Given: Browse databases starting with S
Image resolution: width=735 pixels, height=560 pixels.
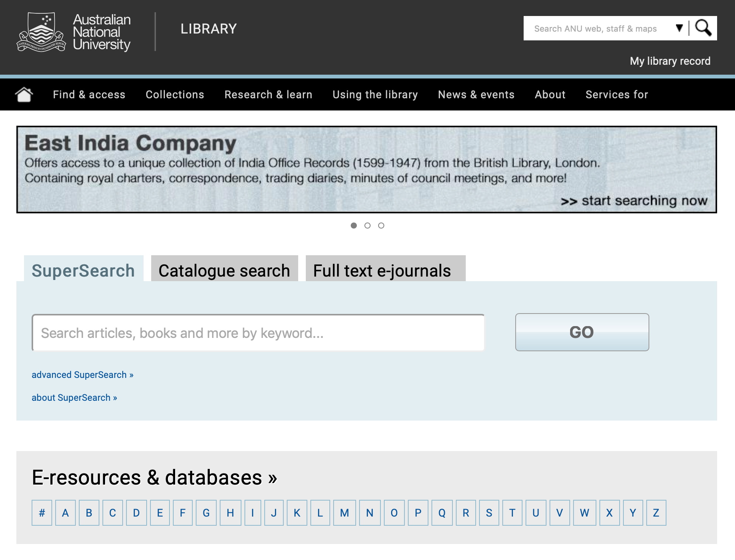Looking at the screenshot, I should 489,513.
